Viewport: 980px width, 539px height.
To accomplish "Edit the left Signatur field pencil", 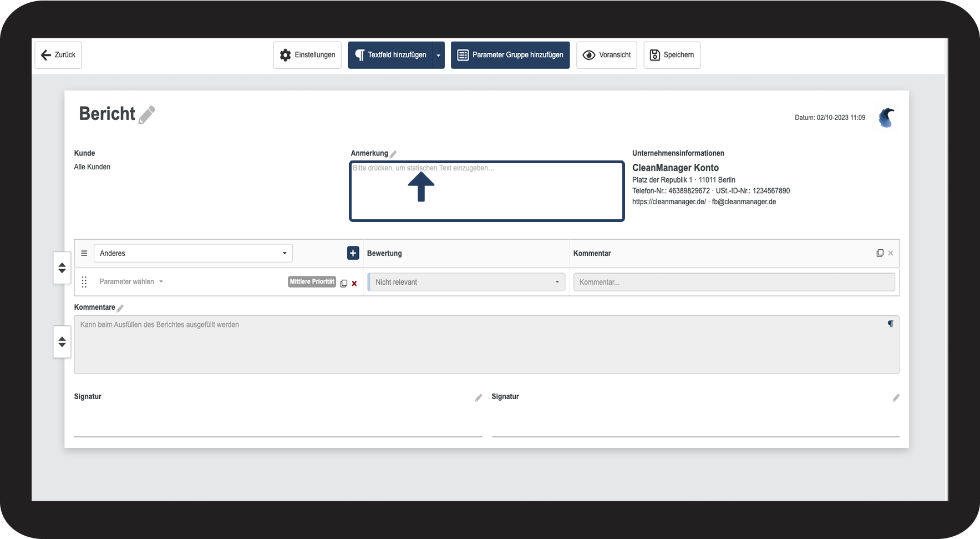I will pyautogui.click(x=479, y=397).
